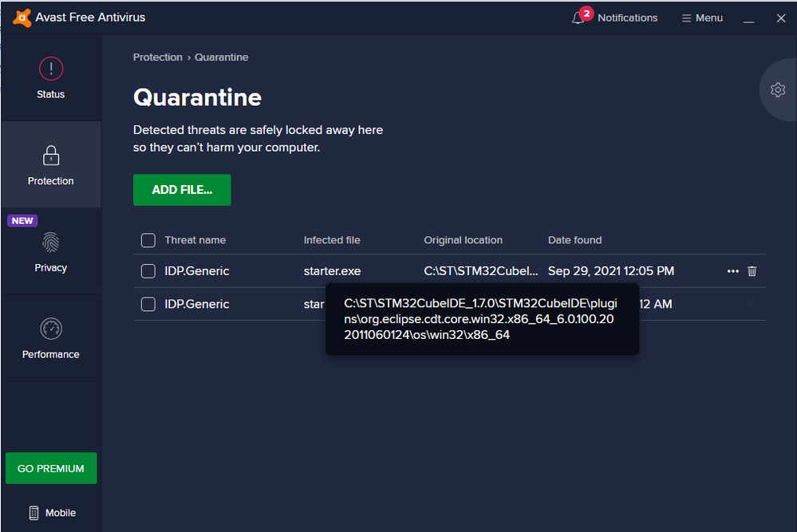
Task: Check the select-all Threat name checkbox
Action: (x=148, y=240)
